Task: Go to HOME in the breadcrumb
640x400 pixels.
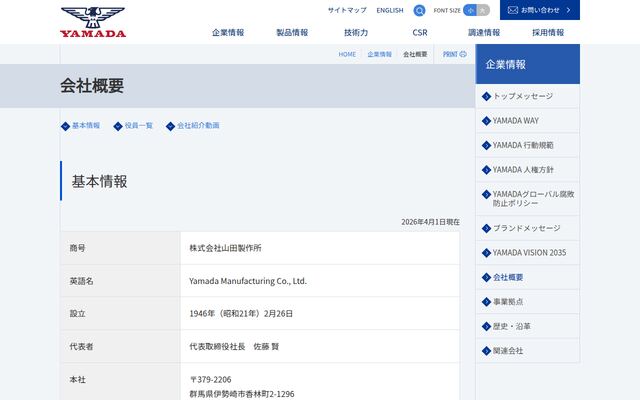Action: [x=347, y=54]
